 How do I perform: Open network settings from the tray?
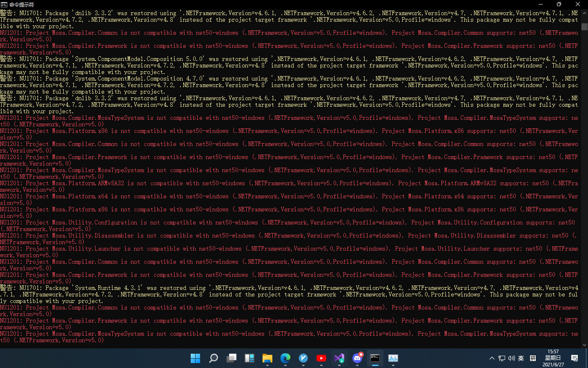click(501, 358)
